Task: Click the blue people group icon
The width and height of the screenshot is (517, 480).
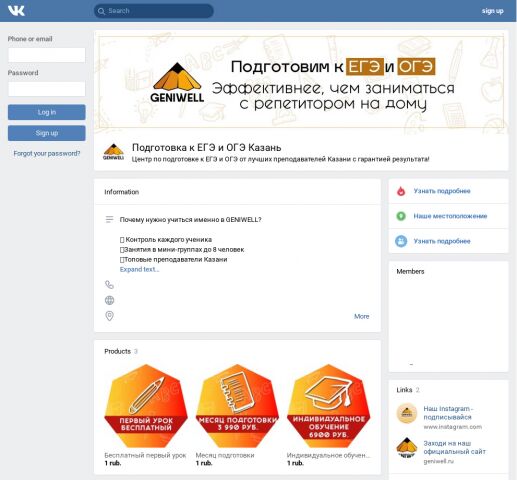Action: click(401, 241)
